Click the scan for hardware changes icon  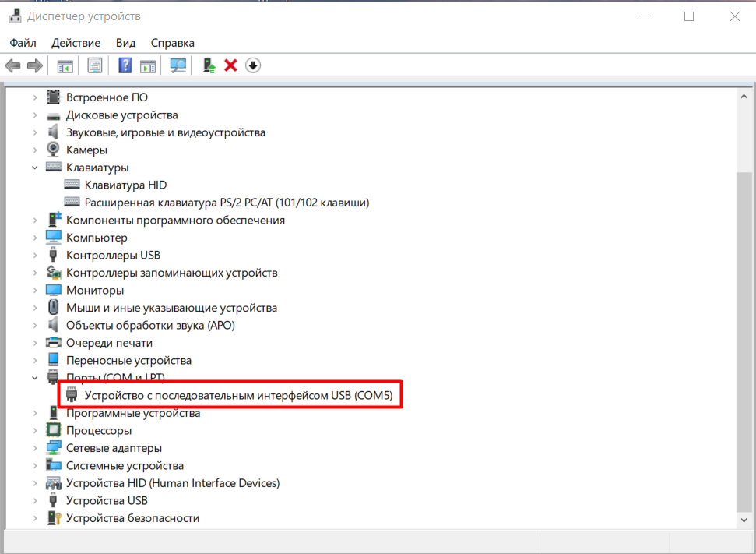178,65
